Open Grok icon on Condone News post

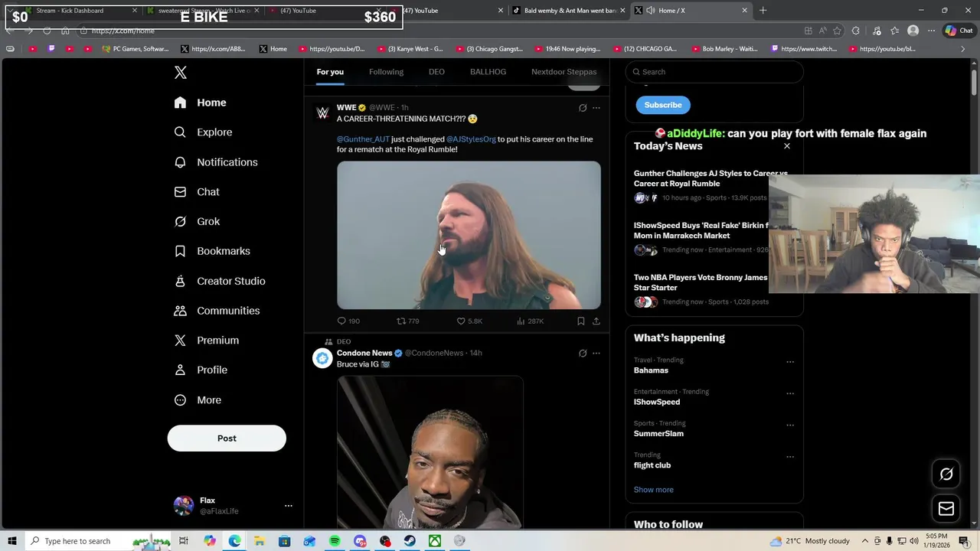point(583,354)
